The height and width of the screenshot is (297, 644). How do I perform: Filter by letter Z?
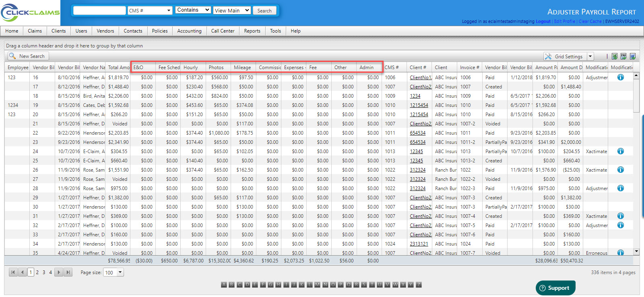click(419, 285)
